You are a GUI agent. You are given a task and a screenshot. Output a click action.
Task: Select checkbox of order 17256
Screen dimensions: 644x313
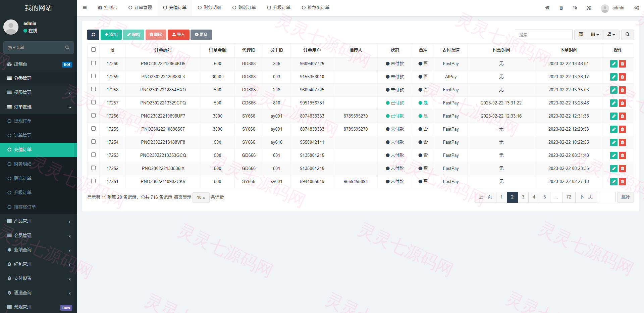94,116
